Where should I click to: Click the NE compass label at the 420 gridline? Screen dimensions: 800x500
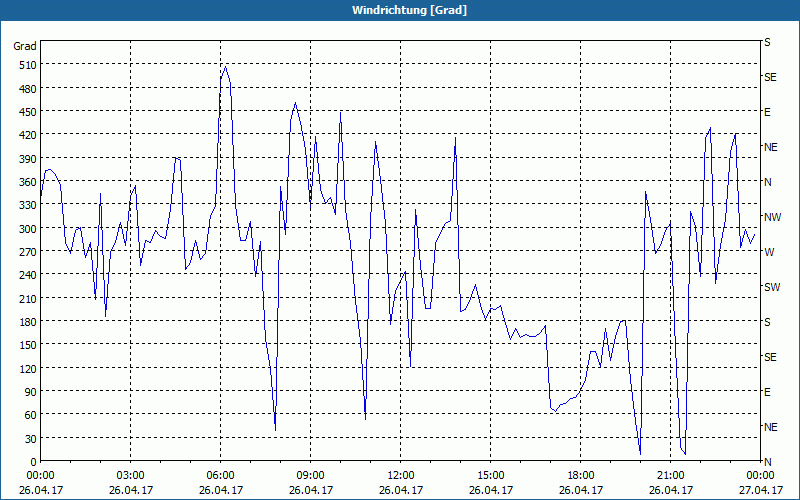click(x=771, y=147)
